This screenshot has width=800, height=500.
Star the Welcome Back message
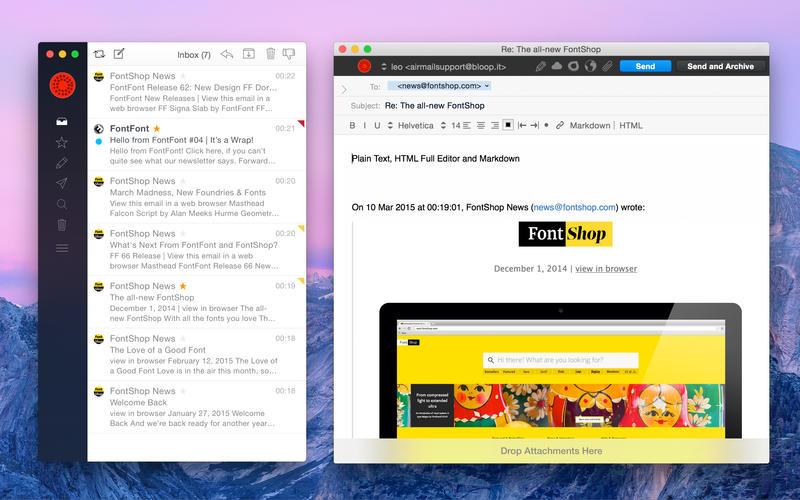point(183,391)
